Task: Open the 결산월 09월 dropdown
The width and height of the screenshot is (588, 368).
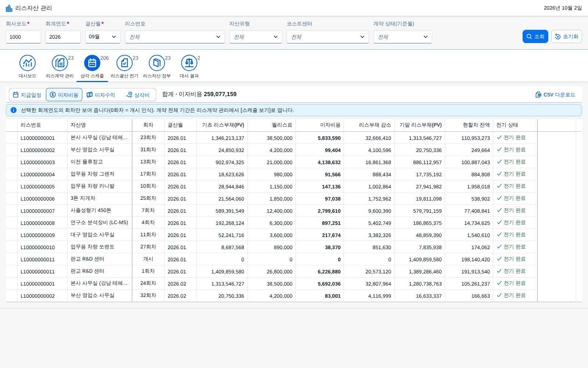Action: point(103,37)
